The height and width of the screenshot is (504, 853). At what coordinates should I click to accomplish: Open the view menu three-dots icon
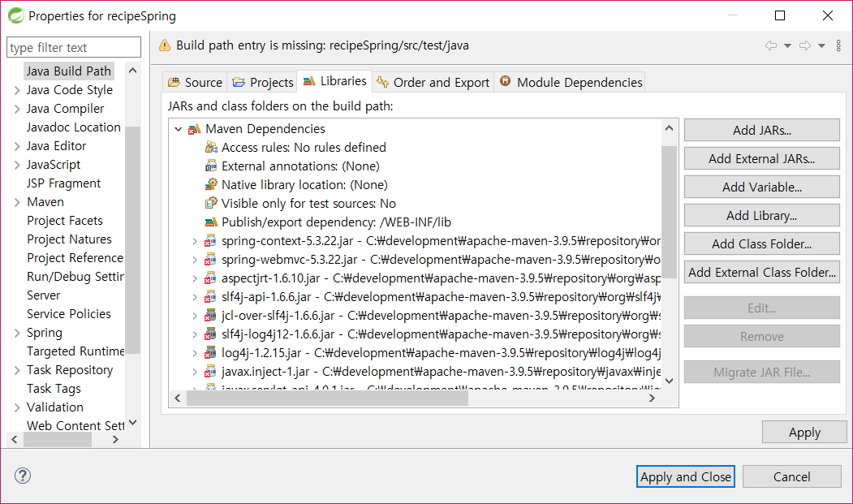[x=838, y=45]
